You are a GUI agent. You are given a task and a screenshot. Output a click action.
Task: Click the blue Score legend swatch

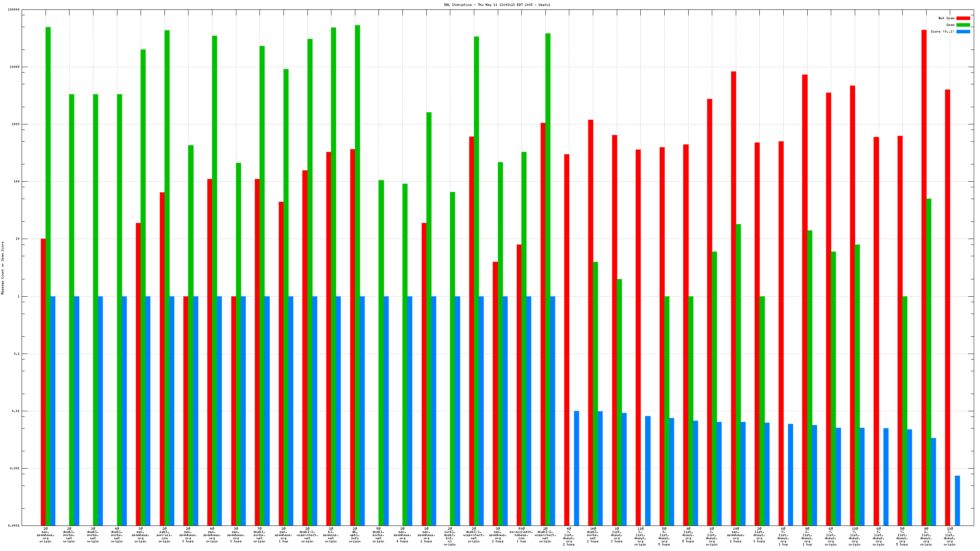pyautogui.click(x=963, y=31)
